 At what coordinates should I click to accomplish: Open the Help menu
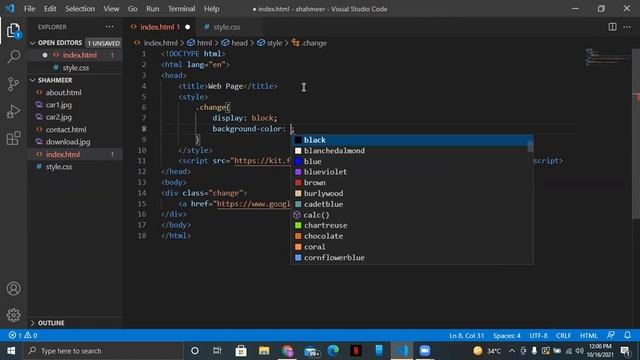point(211,9)
